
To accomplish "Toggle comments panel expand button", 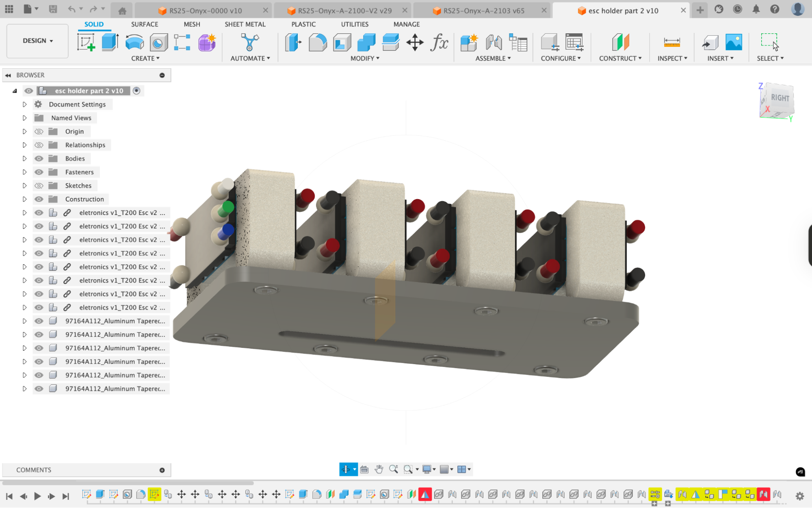I will pos(162,470).
